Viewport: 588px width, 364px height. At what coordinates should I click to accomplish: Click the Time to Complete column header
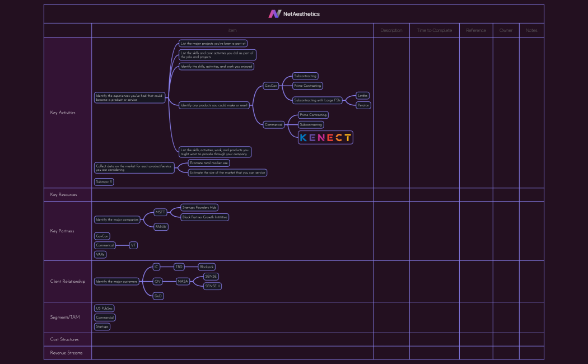pos(435,30)
